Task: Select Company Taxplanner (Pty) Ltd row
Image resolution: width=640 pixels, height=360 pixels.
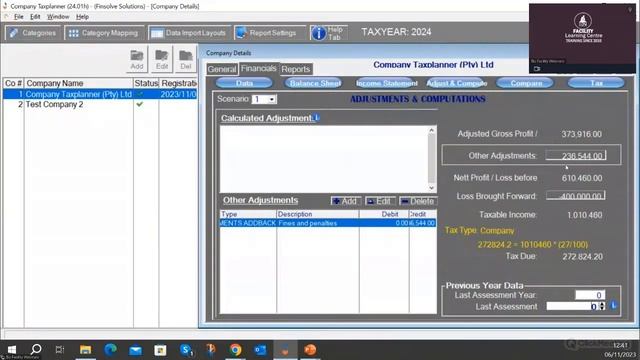Action: (100, 94)
